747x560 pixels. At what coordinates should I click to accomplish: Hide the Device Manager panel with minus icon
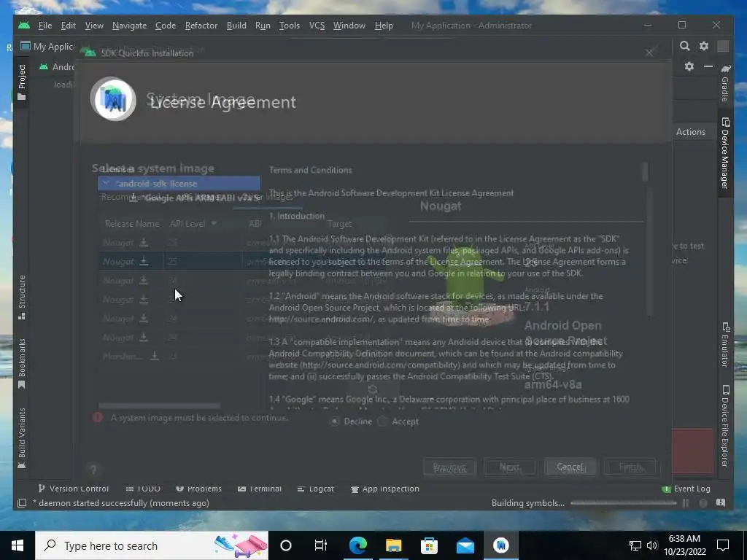pos(708,66)
